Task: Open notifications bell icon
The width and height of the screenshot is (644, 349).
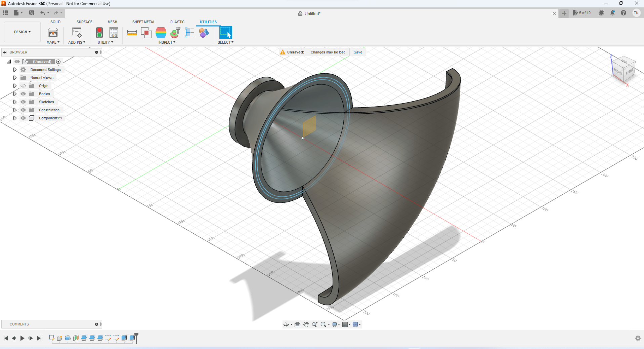Action: click(x=612, y=13)
